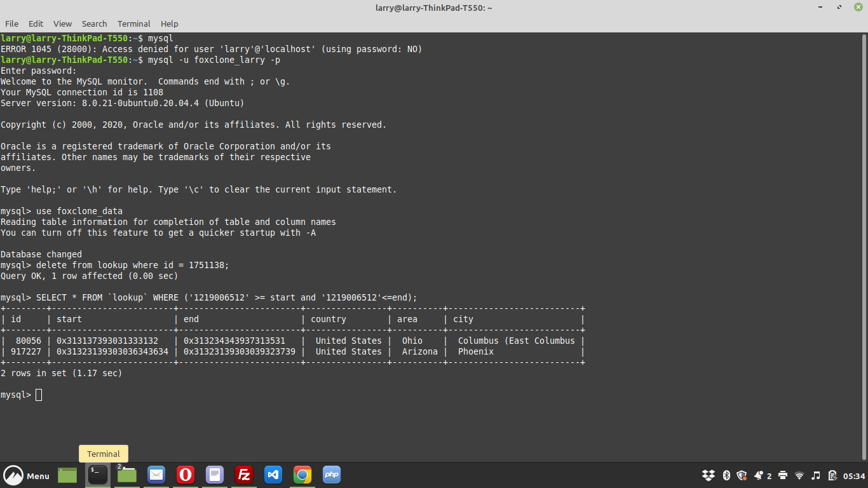The height and width of the screenshot is (488, 868).
Task: Click the printer tray icon
Action: [x=783, y=475]
